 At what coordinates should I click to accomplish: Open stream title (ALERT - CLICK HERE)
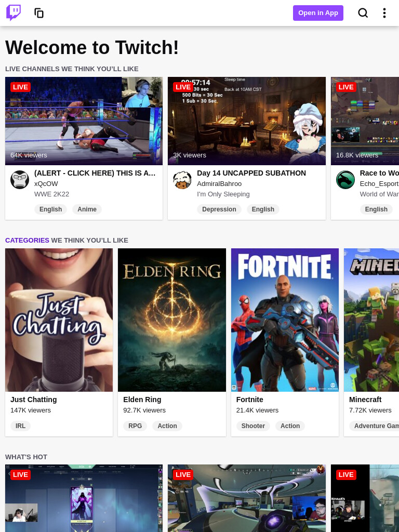(x=95, y=173)
